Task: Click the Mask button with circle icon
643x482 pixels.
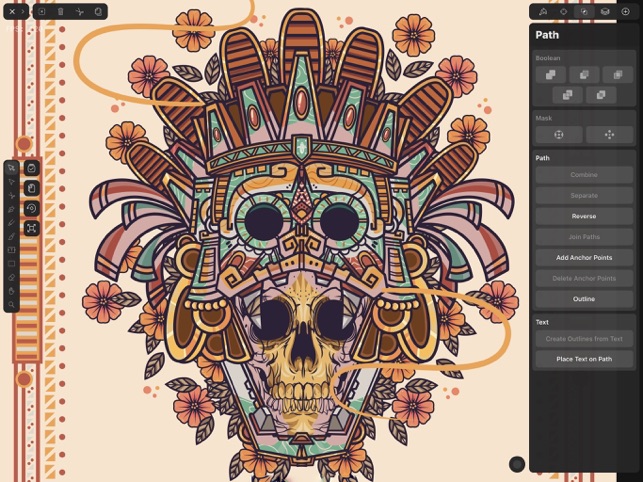Action: (559, 135)
